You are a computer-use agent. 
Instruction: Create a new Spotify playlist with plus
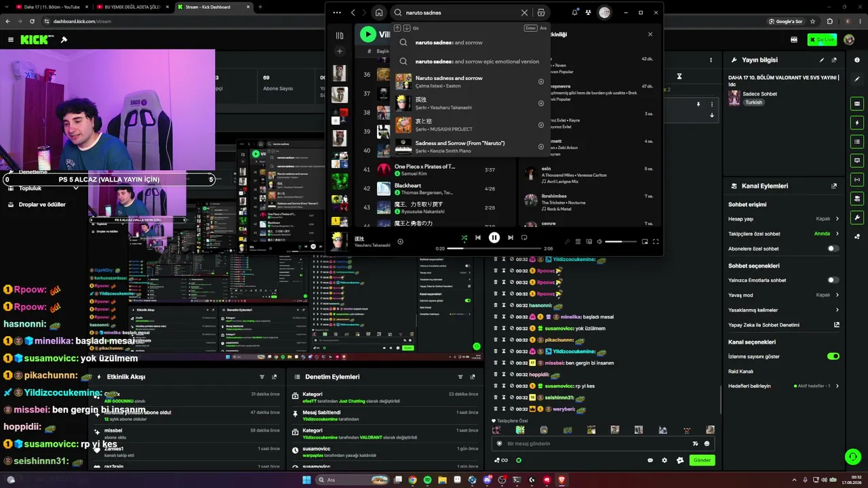(x=340, y=51)
